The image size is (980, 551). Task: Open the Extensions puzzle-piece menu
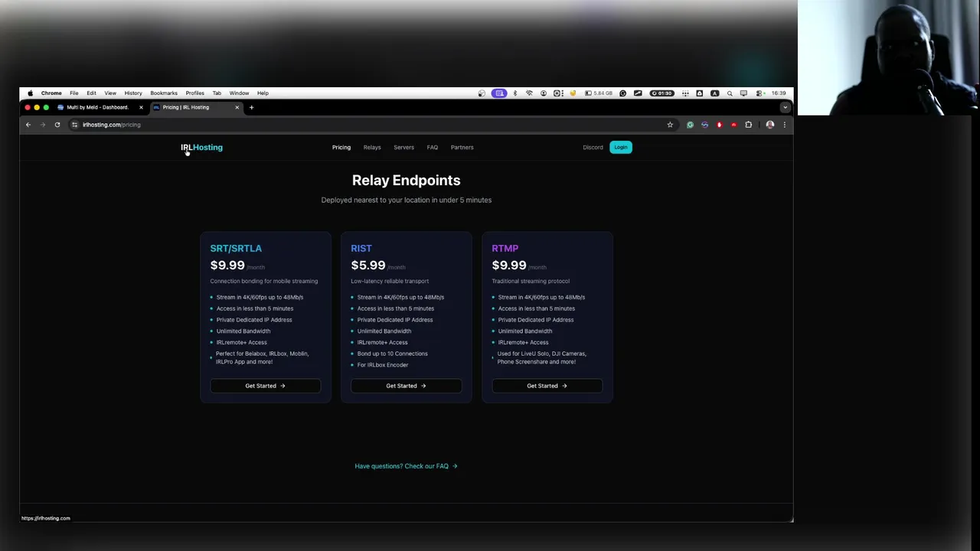tap(749, 125)
